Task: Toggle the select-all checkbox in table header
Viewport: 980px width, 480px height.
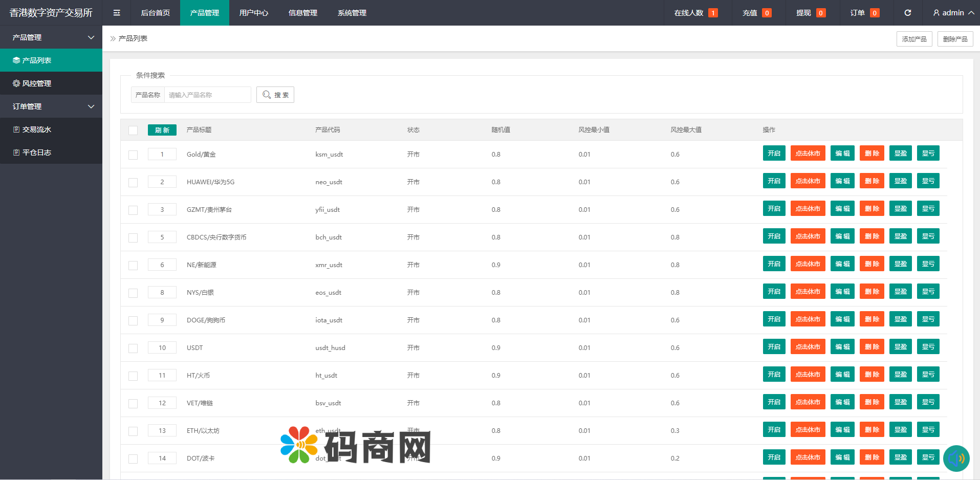Action: (133, 130)
